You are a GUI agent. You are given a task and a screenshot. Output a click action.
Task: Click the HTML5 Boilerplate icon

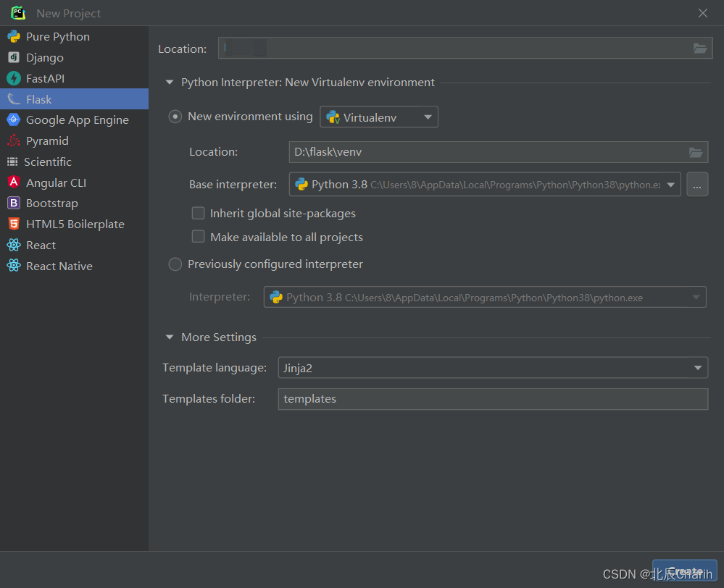pyautogui.click(x=14, y=224)
